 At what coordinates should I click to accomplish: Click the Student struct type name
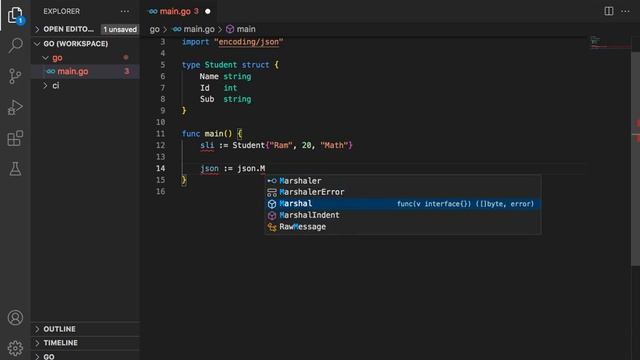[220, 65]
